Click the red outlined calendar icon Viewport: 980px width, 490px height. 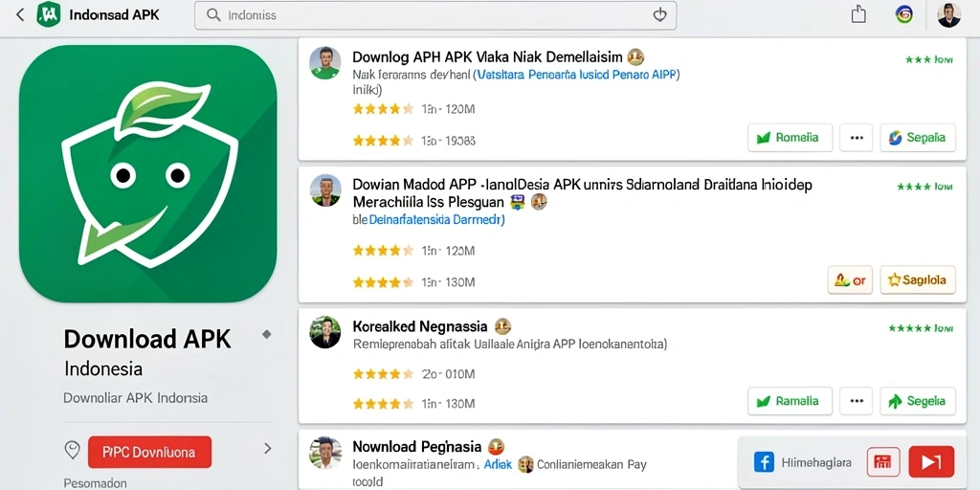pyautogui.click(x=883, y=462)
